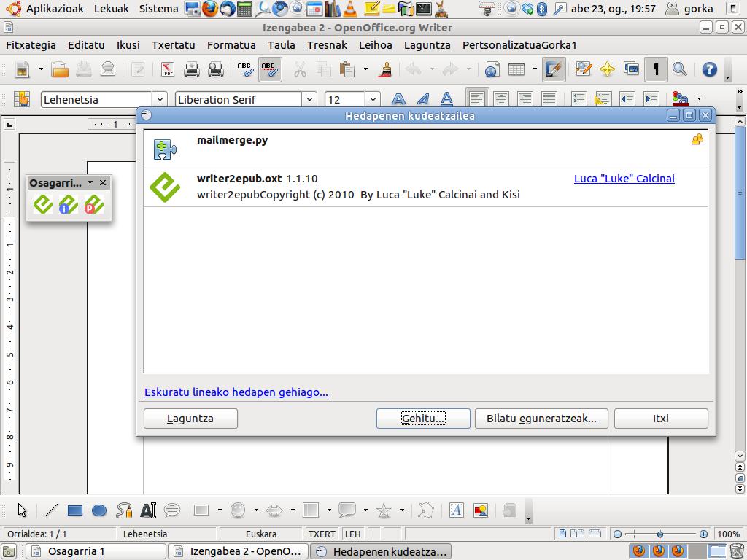Open the Formatua menu
The width and height of the screenshot is (747, 560).
pos(231,45)
